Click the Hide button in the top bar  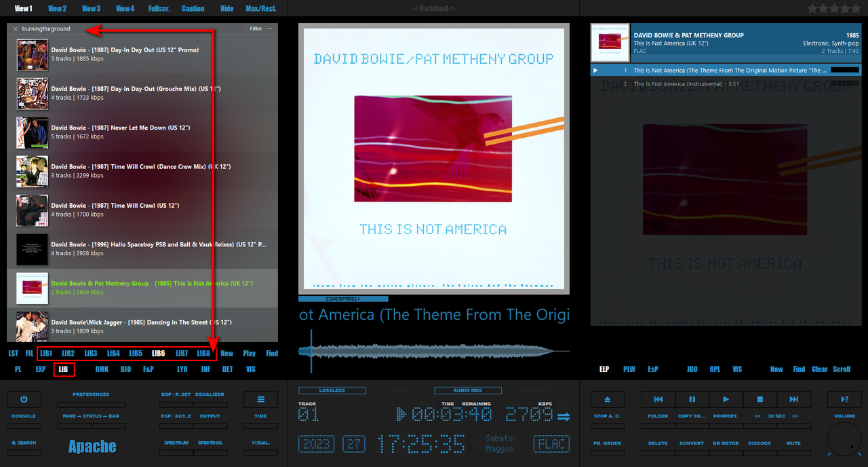tap(227, 9)
